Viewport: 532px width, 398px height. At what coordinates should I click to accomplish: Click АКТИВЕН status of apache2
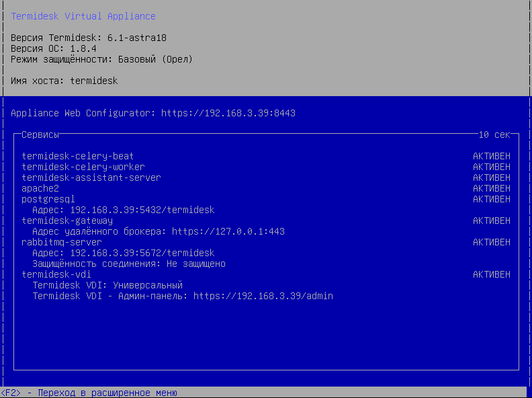click(492, 188)
